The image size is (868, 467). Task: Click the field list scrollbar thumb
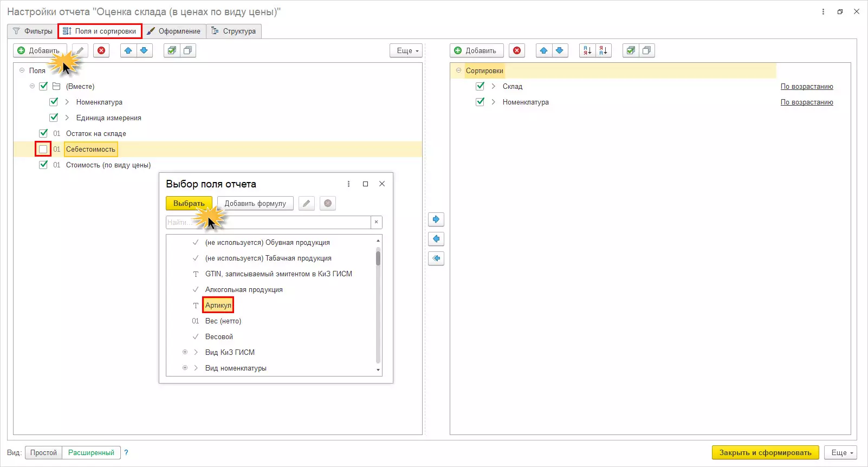tap(378, 258)
